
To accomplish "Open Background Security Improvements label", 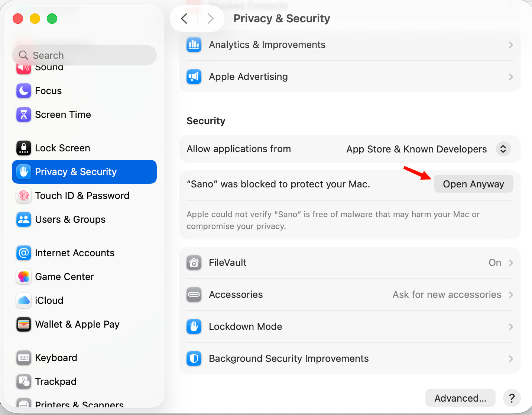I will (x=289, y=358).
